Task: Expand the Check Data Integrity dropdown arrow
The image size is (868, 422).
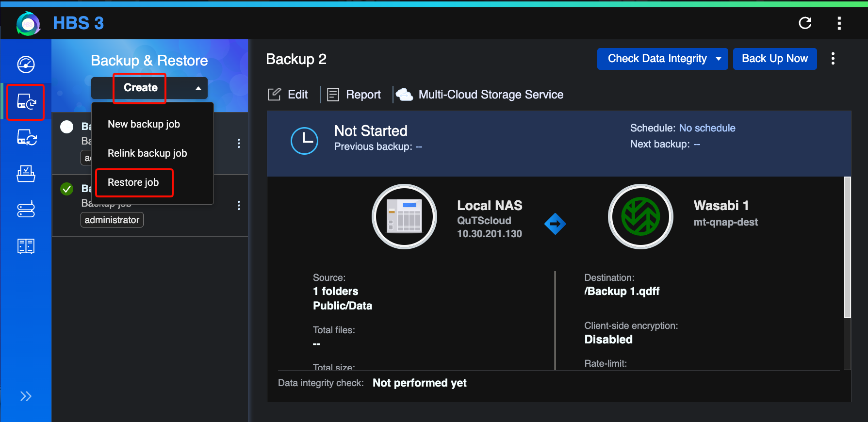Action: 719,59
